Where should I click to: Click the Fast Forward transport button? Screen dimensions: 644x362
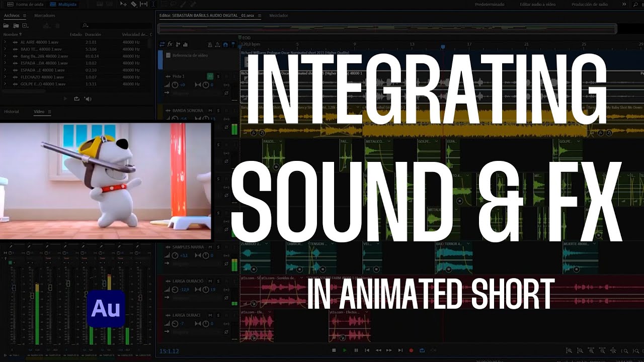pos(389,350)
